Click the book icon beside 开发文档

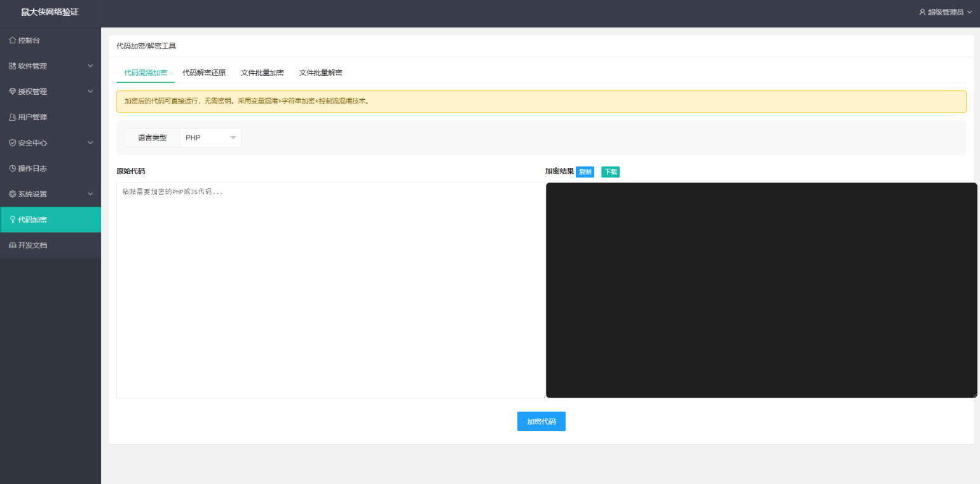coord(12,245)
